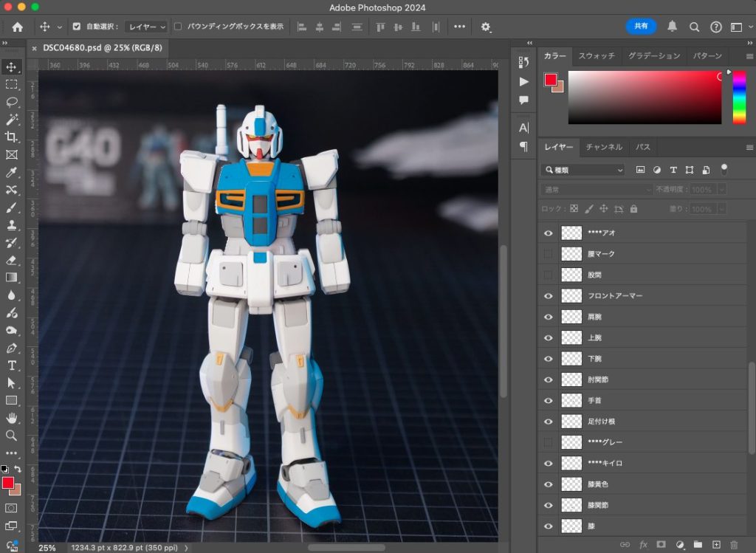
Task: Click the add layer style fx icon
Action: click(x=643, y=545)
